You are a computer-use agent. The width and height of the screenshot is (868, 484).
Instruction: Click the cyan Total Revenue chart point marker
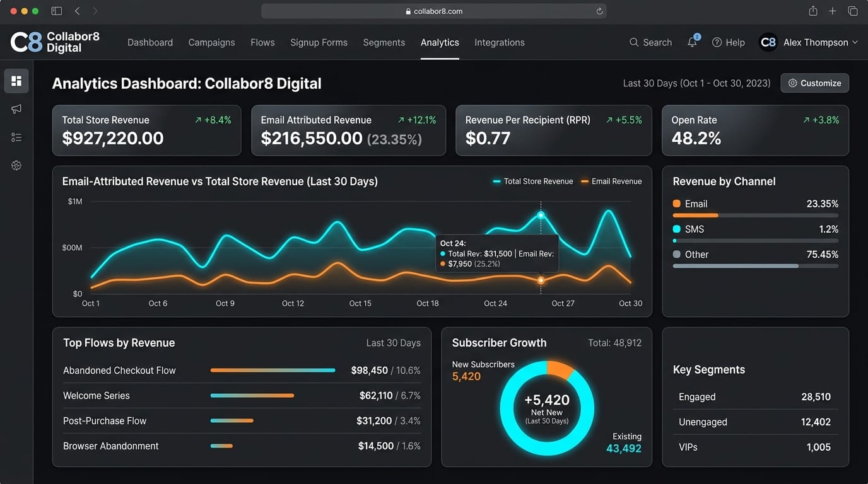tap(541, 216)
